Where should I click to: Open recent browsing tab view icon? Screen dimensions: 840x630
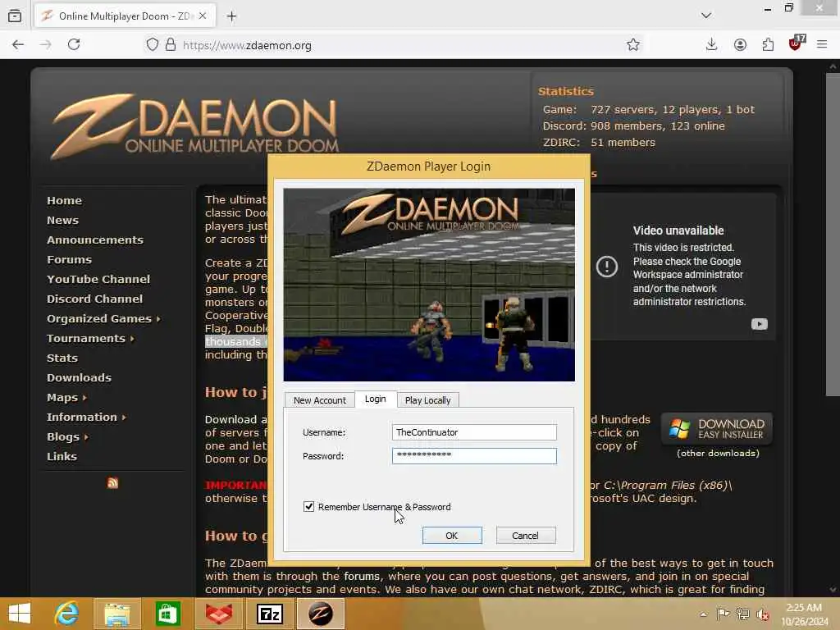tap(15, 16)
